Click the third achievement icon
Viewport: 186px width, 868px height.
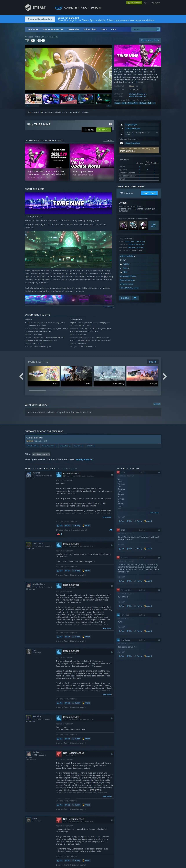[143, 225]
